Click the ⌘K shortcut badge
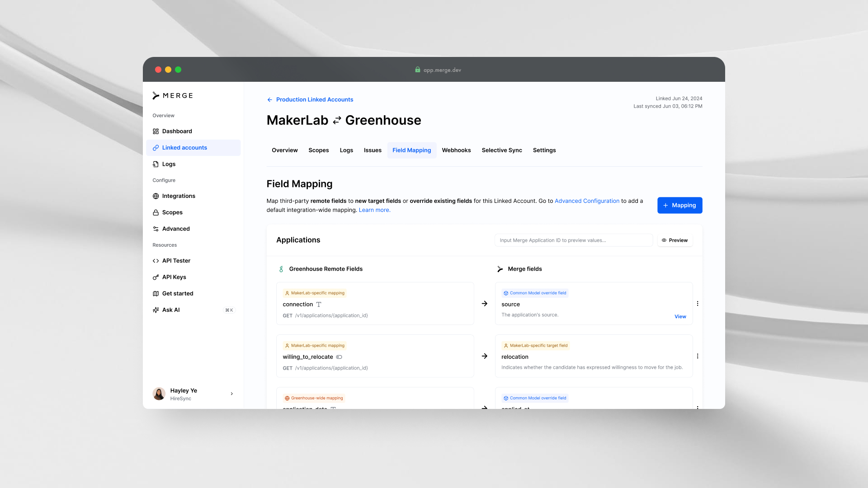Viewport: 868px width, 488px height. click(x=229, y=310)
